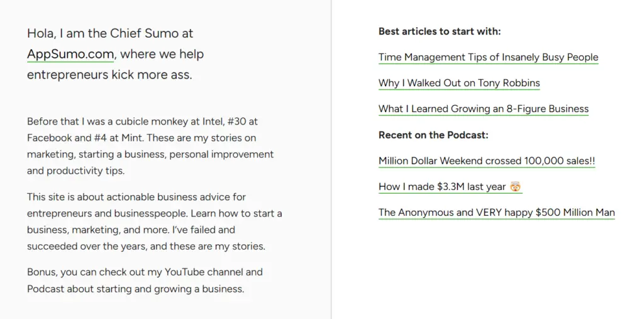Viewport: 644px width, 319px height.
Task: Click the word "Facebook" in the bio
Action: (x=47, y=138)
